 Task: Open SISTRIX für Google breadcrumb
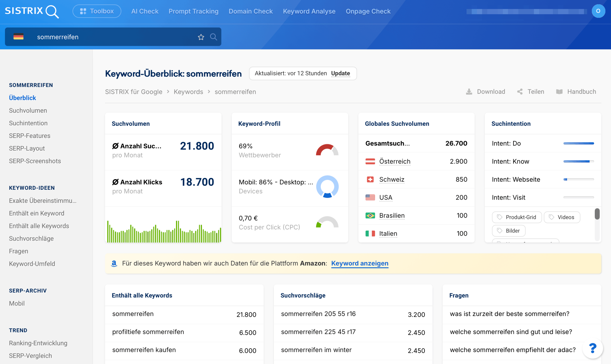(x=134, y=92)
